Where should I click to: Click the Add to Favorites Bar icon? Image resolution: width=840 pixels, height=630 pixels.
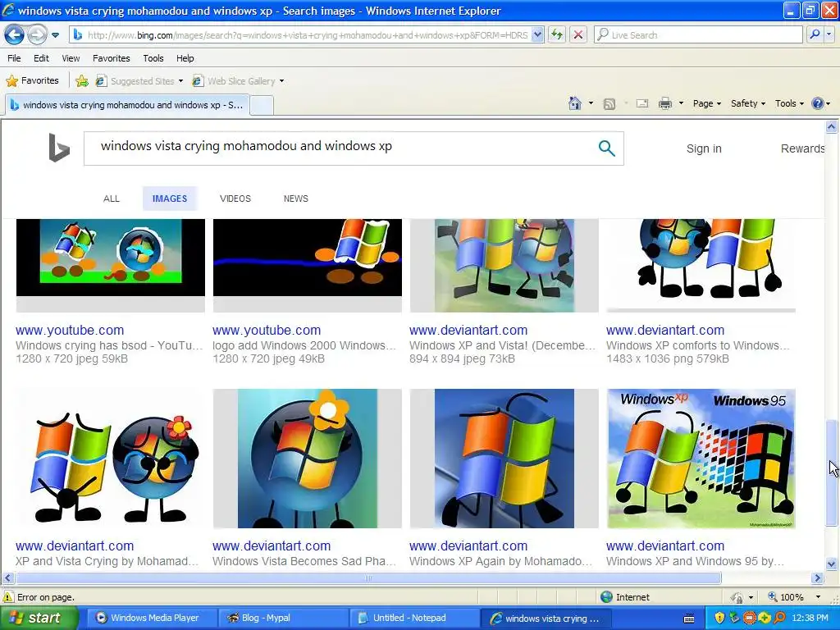pyautogui.click(x=82, y=81)
